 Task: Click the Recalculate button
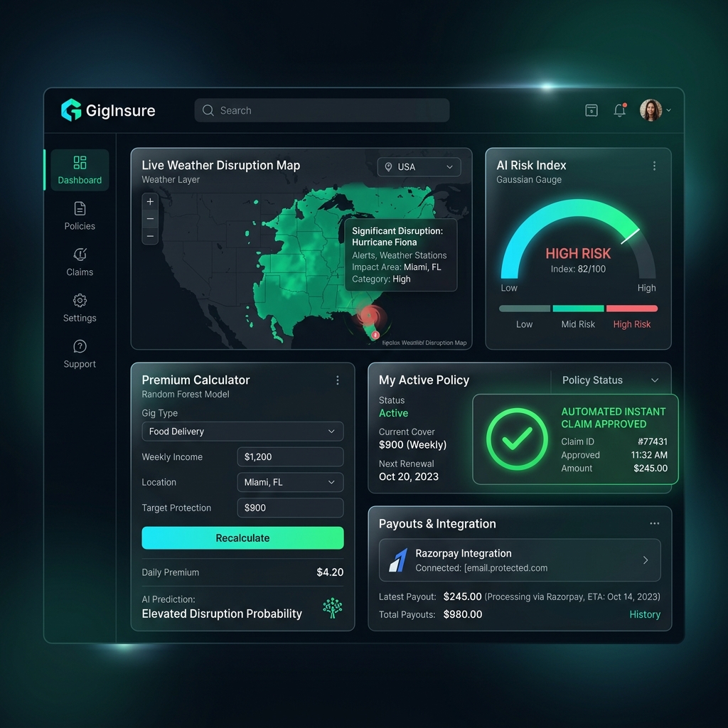242,538
